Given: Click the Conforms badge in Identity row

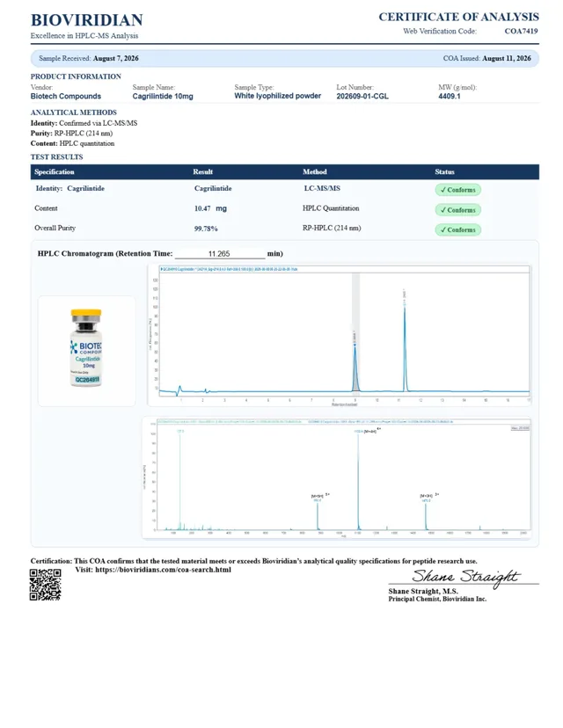Looking at the screenshot, I should (458, 190).
